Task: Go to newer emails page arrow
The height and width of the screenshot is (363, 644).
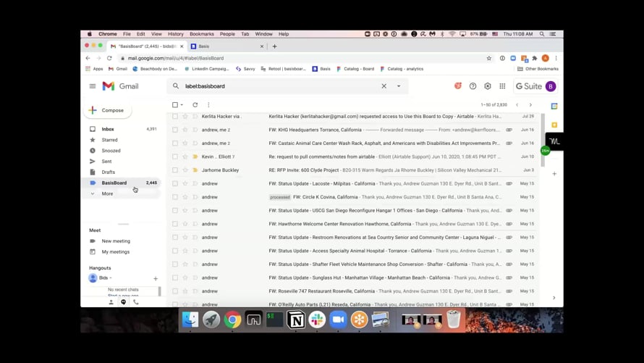Action: (517, 105)
